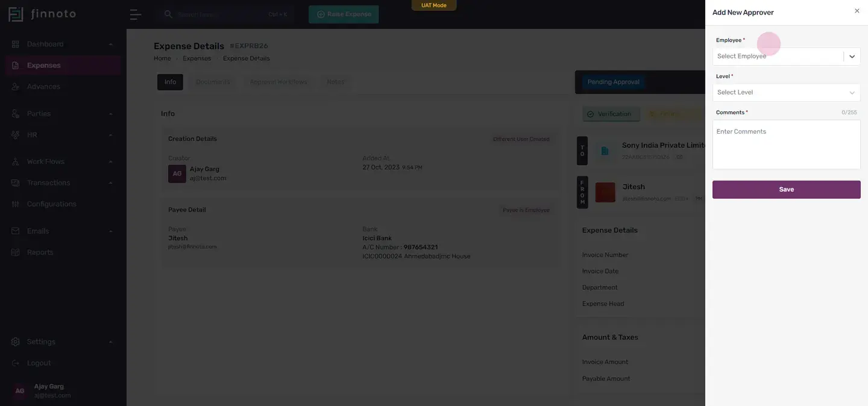
Task: Click the 'Different User Created' tag
Action: 521,139
